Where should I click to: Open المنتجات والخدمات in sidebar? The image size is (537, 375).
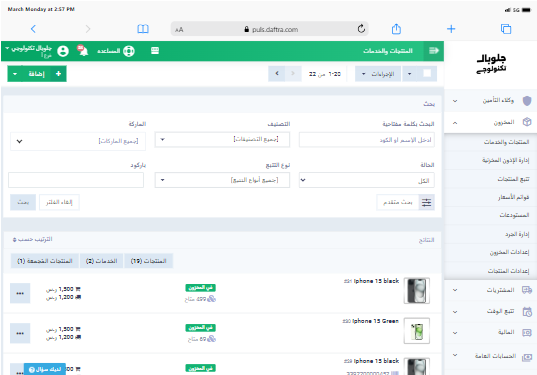[x=506, y=142]
